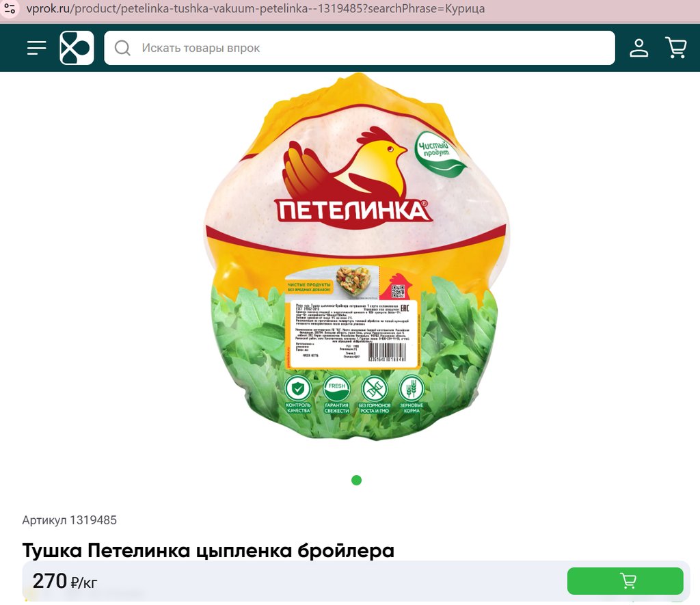700x605 pixels.
Task: Add product to cart with green button
Action: click(x=625, y=581)
